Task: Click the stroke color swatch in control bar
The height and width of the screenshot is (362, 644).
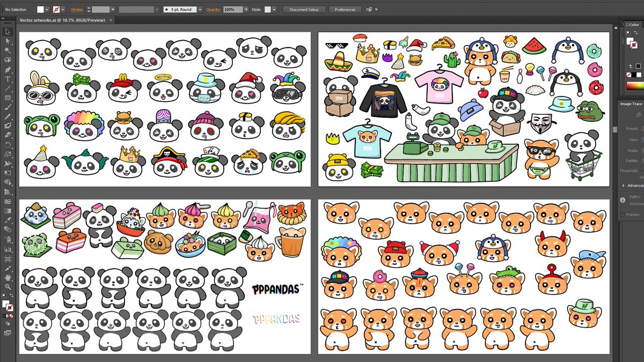Action: pyautogui.click(x=56, y=10)
